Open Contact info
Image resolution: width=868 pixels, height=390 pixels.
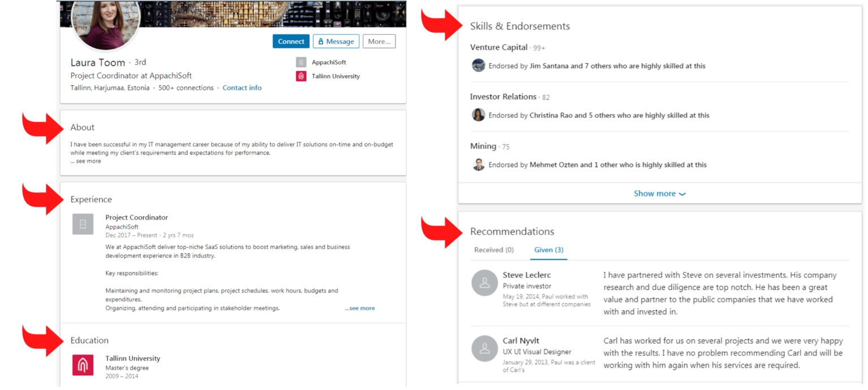pyautogui.click(x=242, y=87)
